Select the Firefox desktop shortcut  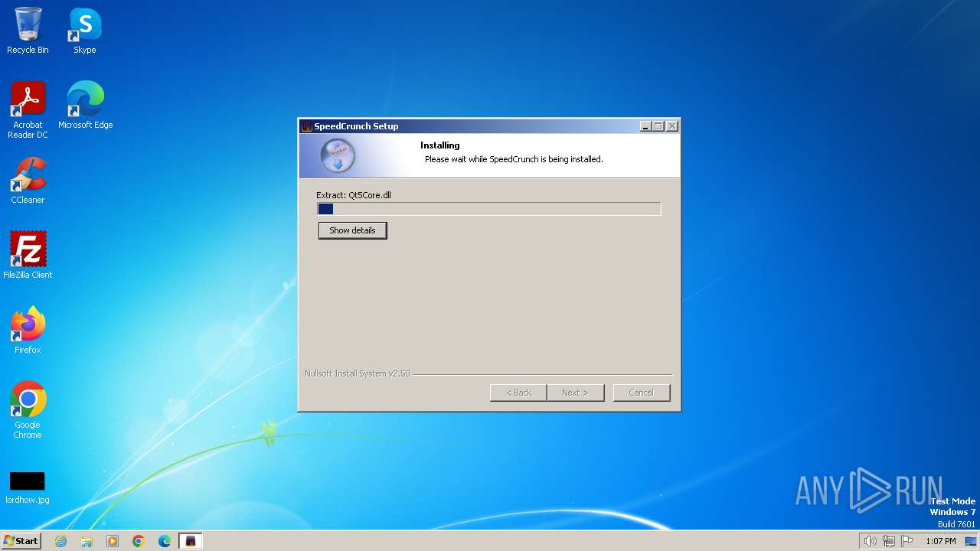pyautogui.click(x=28, y=331)
